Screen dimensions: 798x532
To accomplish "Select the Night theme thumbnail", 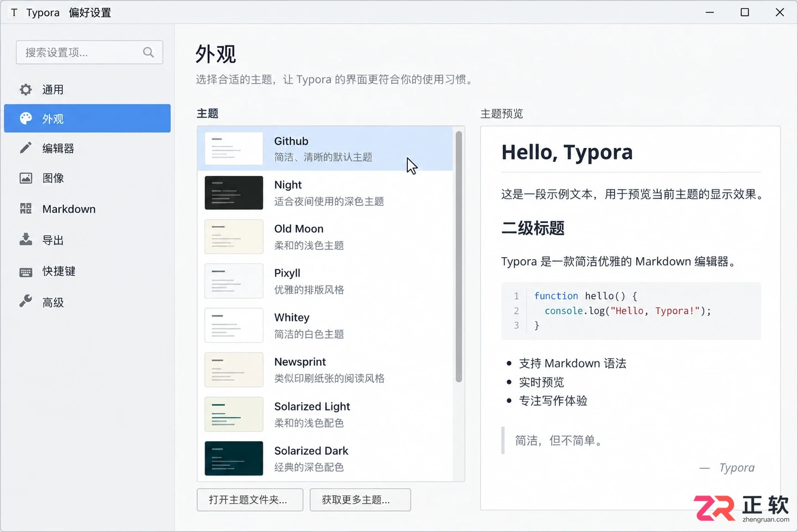I will (234, 193).
